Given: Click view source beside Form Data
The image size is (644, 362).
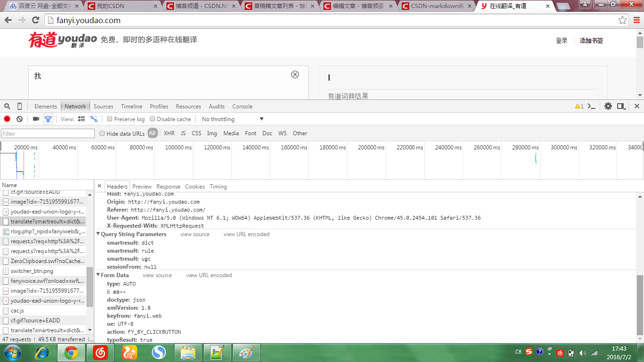Looking at the screenshot, I should (157, 275).
